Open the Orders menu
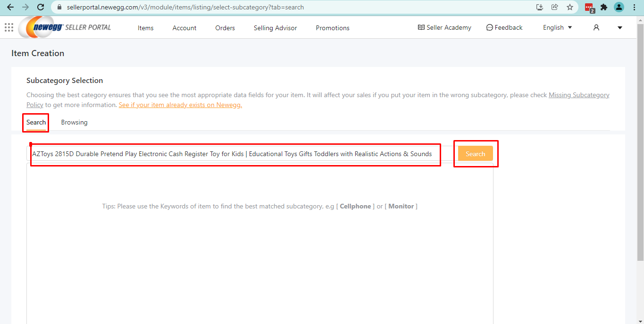The height and width of the screenshot is (324, 644). (225, 28)
